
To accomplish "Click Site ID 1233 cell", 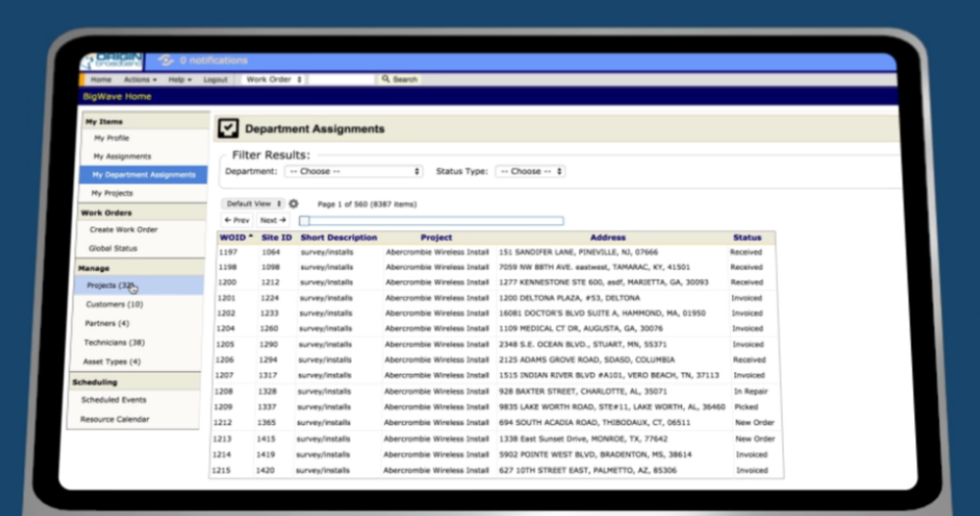I will tap(269, 313).
